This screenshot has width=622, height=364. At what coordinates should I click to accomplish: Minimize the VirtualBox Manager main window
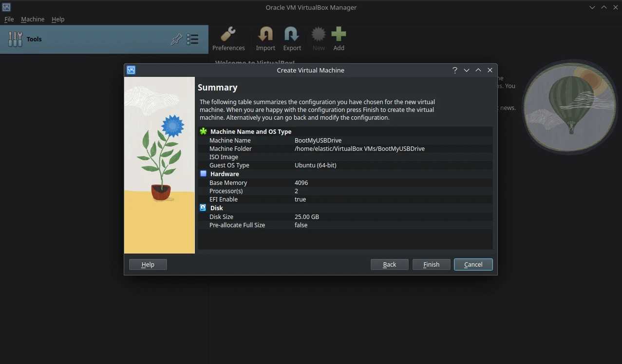[592, 7]
